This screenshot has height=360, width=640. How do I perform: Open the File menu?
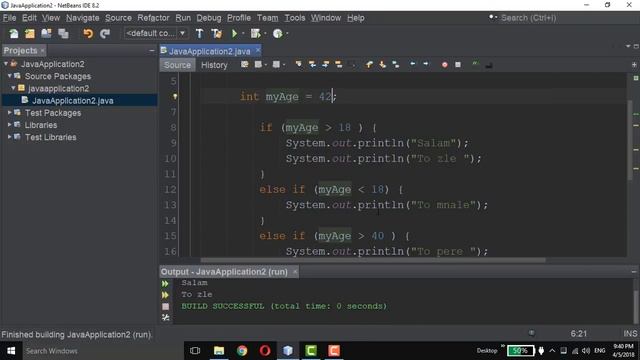pos(9,18)
